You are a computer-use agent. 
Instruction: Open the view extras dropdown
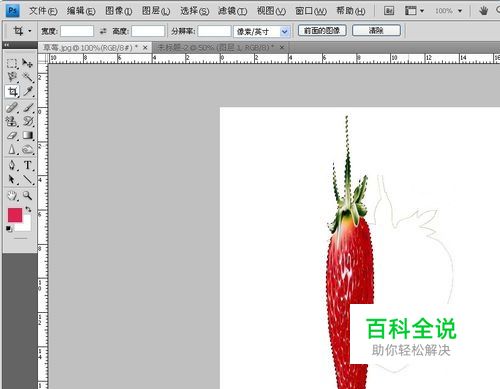click(414, 11)
